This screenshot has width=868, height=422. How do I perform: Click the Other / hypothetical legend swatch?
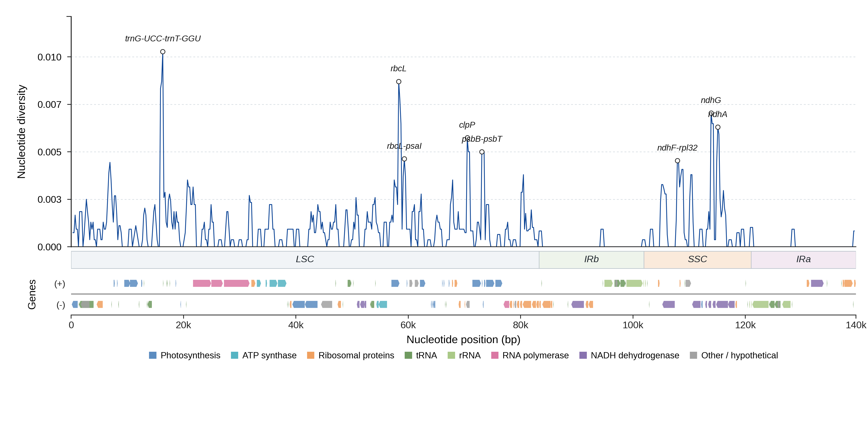(x=693, y=355)
